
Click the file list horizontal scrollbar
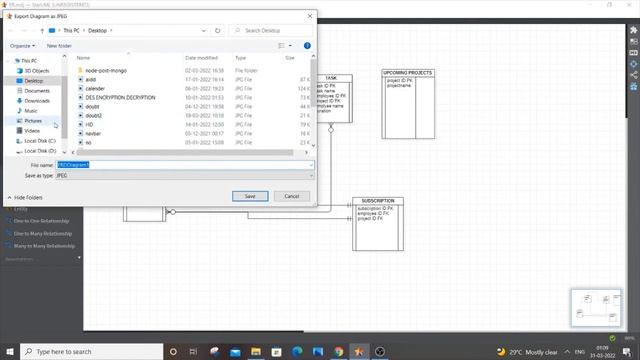point(184,152)
